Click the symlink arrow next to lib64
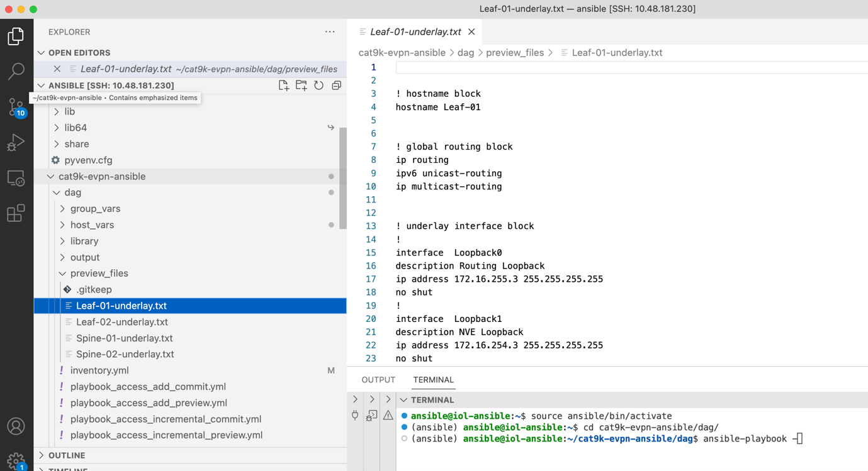The width and height of the screenshot is (868, 471). point(331,128)
